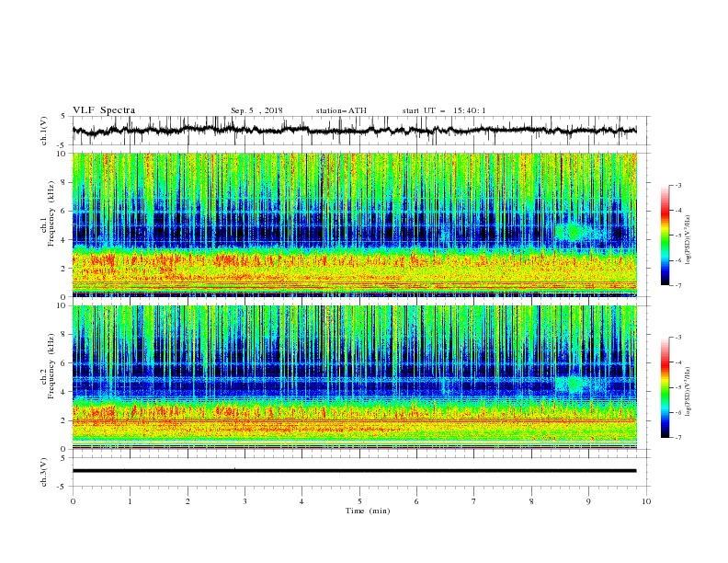Click time axis tick label "4"
Image resolution: width=728 pixels, height=563 pixels.
tap(302, 501)
